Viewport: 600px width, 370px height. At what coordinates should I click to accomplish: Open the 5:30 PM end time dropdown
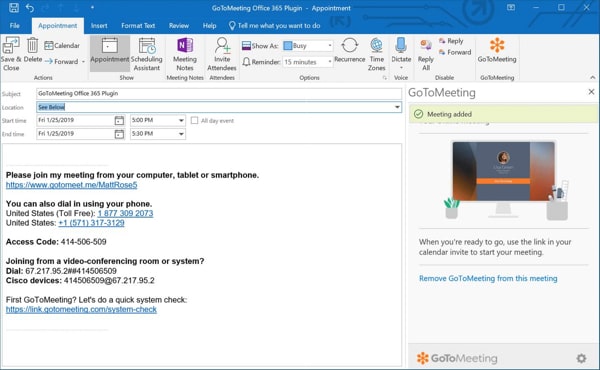pos(181,134)
